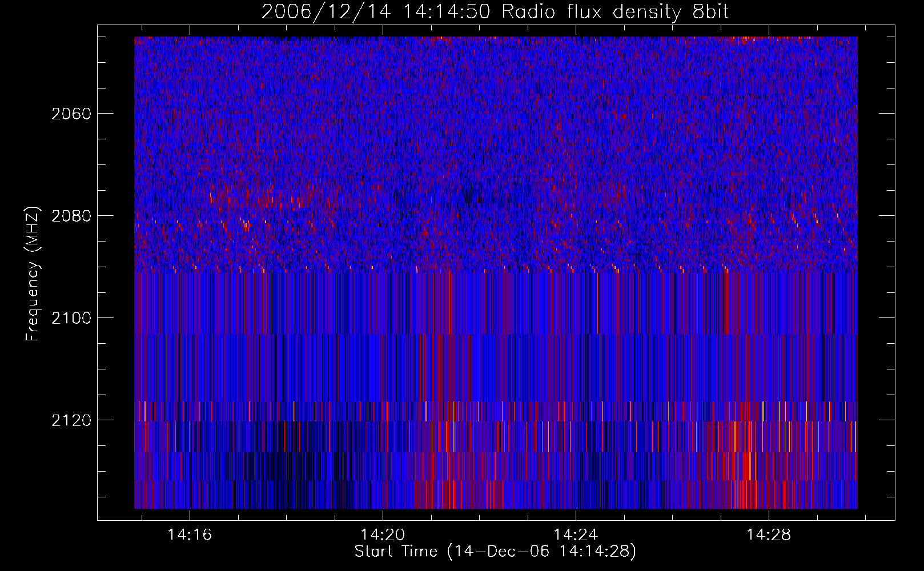Image resolution: width=924 pixels, height=571 pixels.
Task: Click the 'Frequency (MHZ)' y-axis label
Action: tap(33, 274)
